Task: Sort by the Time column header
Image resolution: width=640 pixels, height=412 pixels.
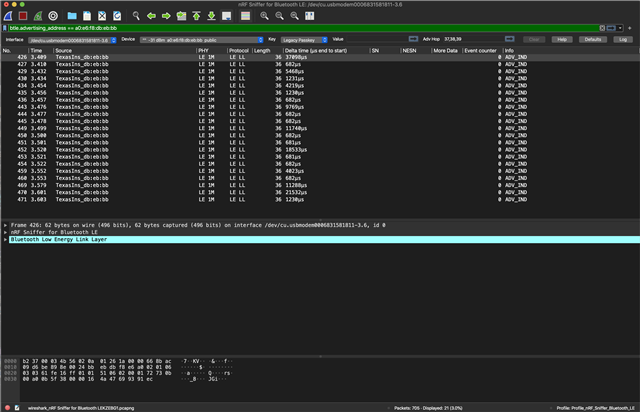Action: pos(41,51)
